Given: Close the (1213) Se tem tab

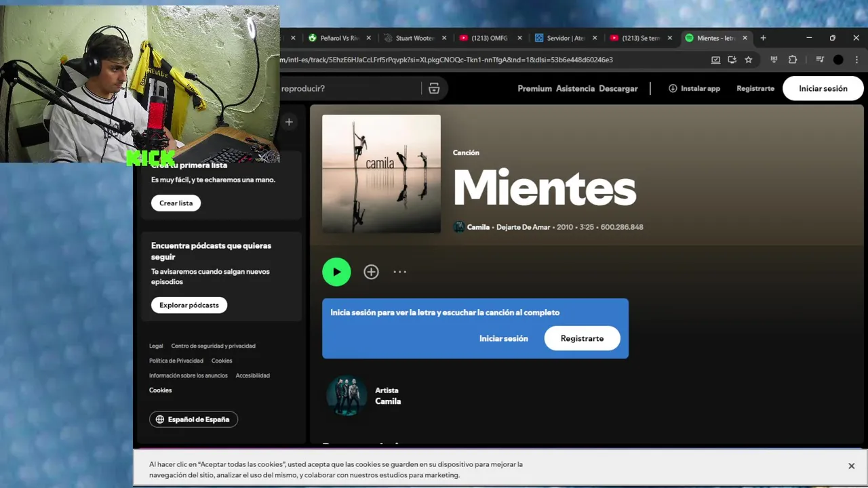Looking at the screenshot, I should (670, 38).
